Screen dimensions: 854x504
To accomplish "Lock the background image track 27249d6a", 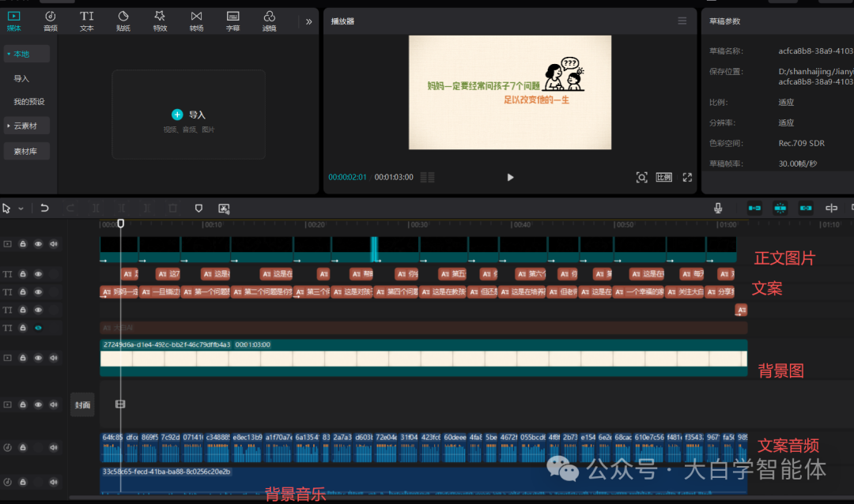I will (23, 358).
